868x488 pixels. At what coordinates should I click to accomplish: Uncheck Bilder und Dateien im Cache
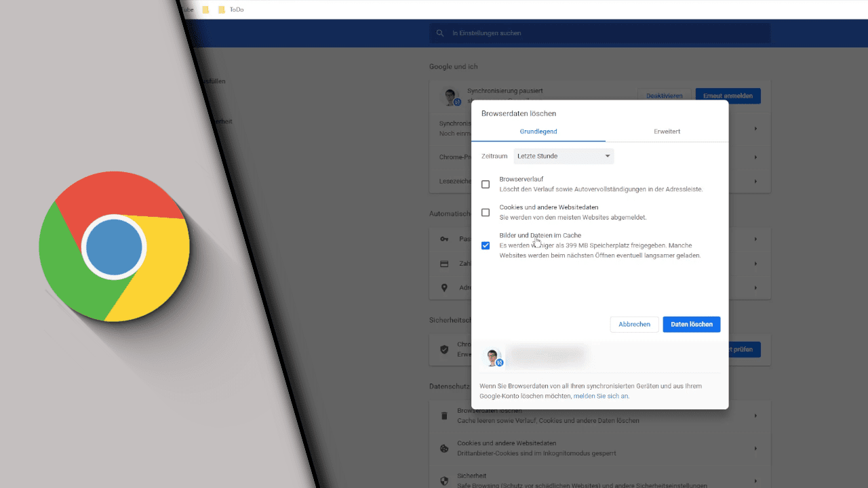486,245
